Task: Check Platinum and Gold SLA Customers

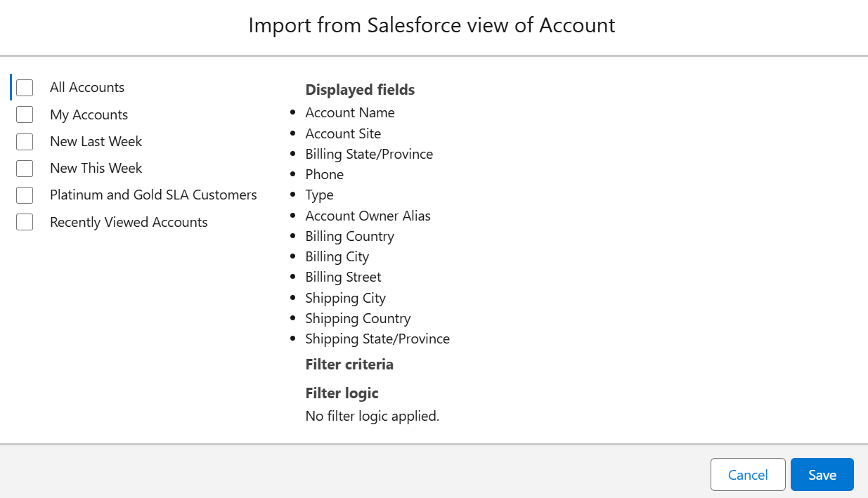Action: (25, 195)
